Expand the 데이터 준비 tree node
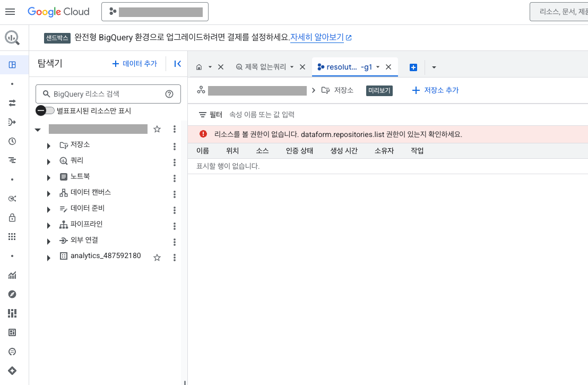588x385 pixels. (48, 209)
